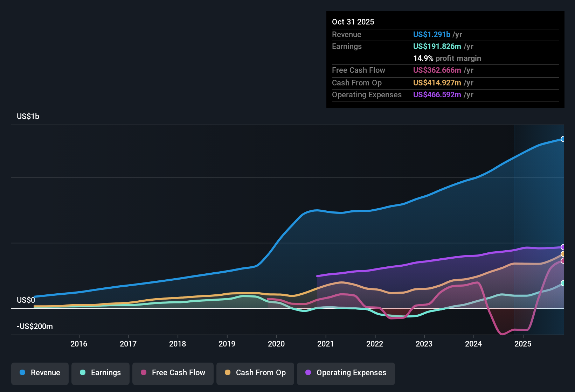Toggle the Free Cash Flow series off
The height and width of the screenshot is (392, 575).
click(x=173, y=373)
